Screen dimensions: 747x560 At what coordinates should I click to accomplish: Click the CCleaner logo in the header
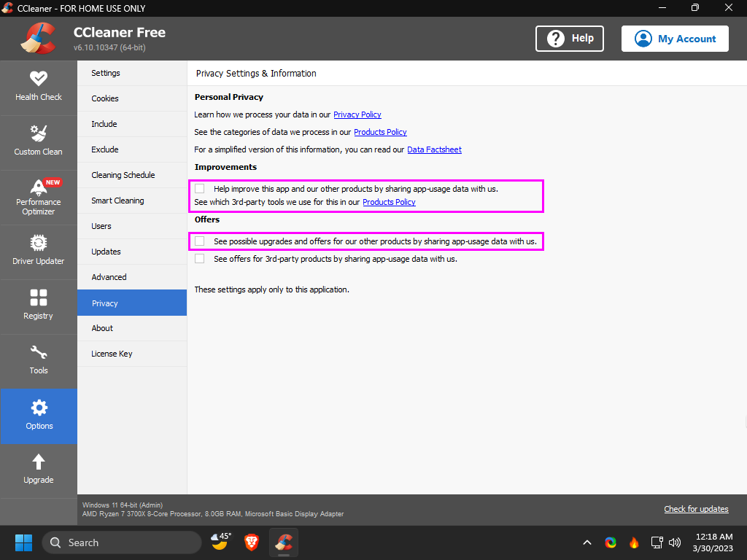point(39,39)
